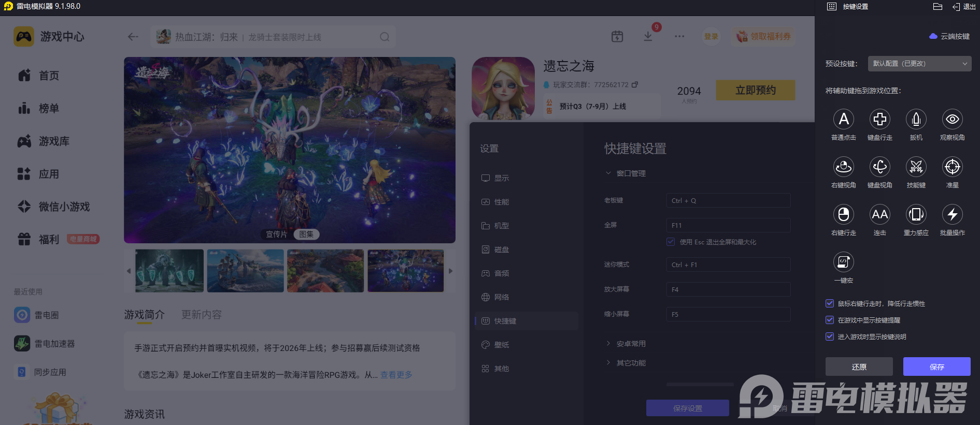Select the 普通点击 (tap) key icon

pos(843,119)
